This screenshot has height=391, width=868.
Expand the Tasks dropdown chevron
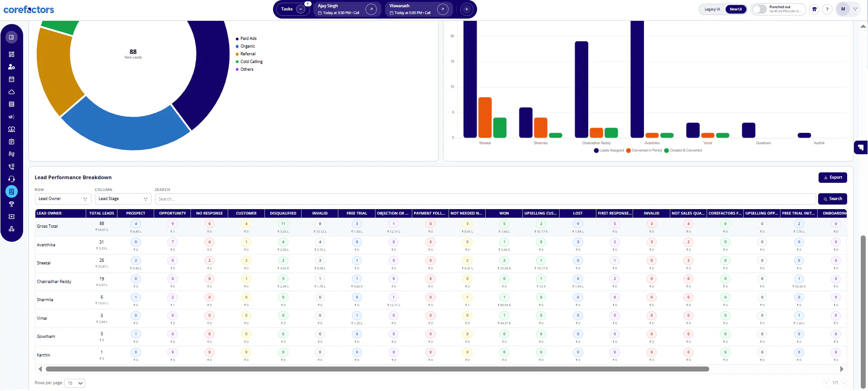(x=300, y=9)
